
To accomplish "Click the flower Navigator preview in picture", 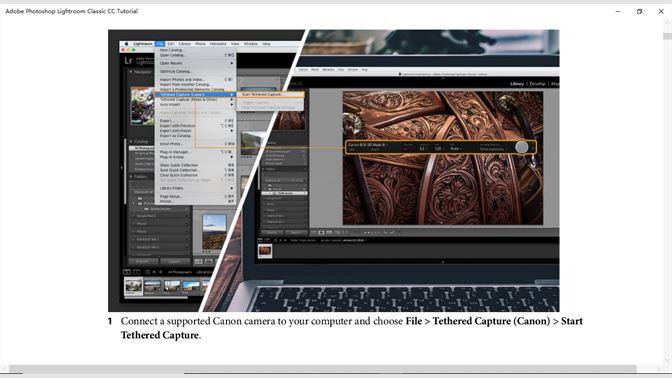I will click(142, 106).
